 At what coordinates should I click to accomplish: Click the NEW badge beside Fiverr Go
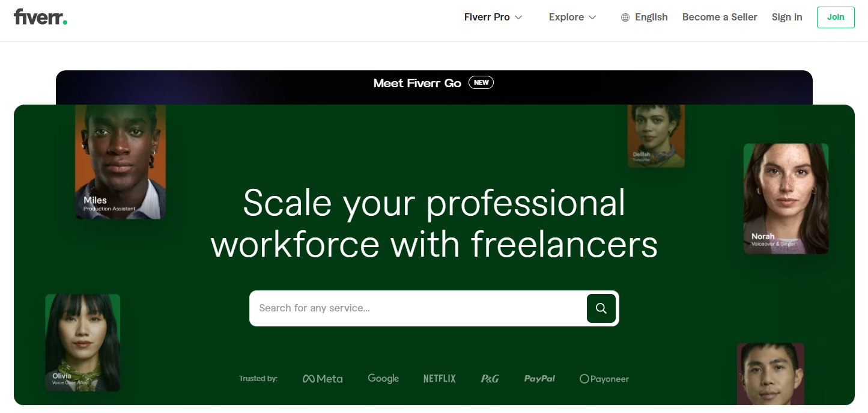[x=481, y=82]
